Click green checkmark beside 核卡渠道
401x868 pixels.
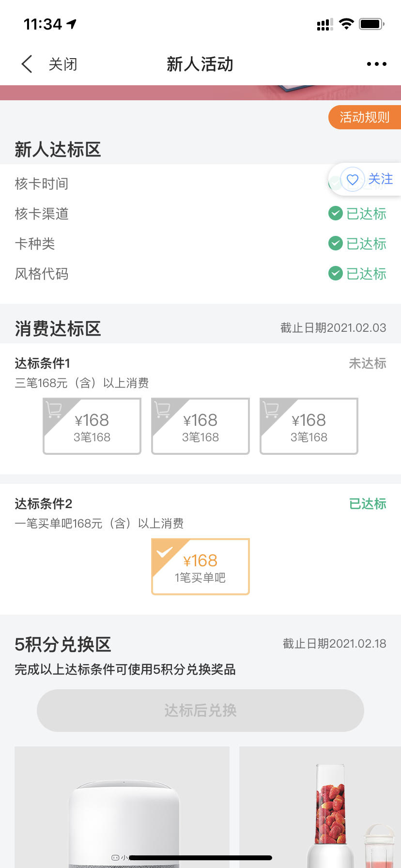tap(335, 213)
